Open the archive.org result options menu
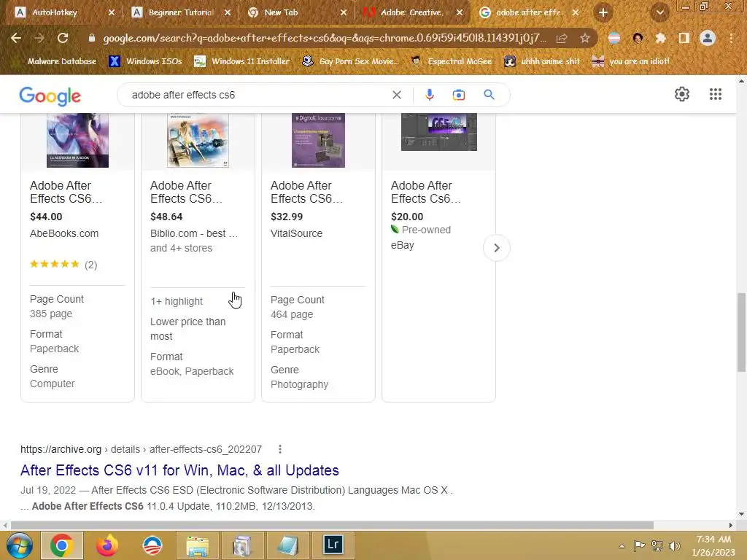The image size is (747, 560). tap(279, 449)
